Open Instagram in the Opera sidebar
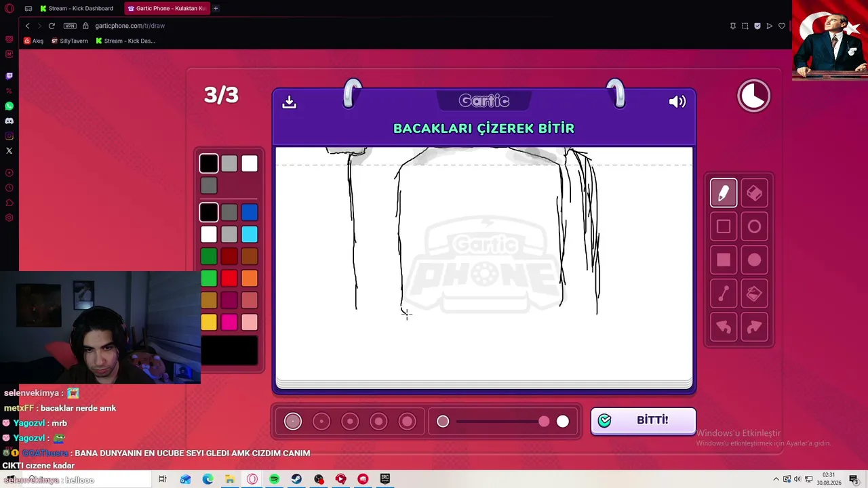Screen dimensions: 868x488 pyautogui.click(x=9, y=136)
